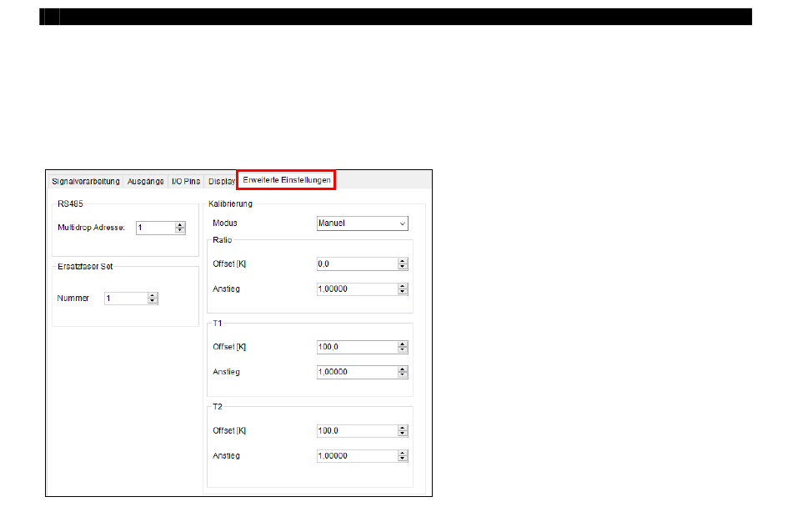Decrease the T2 Offset value

click(x=403, y=434)
